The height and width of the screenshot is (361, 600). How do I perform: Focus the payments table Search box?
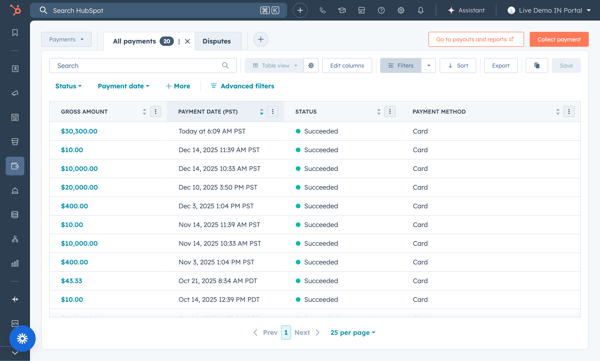click(143, 65)
